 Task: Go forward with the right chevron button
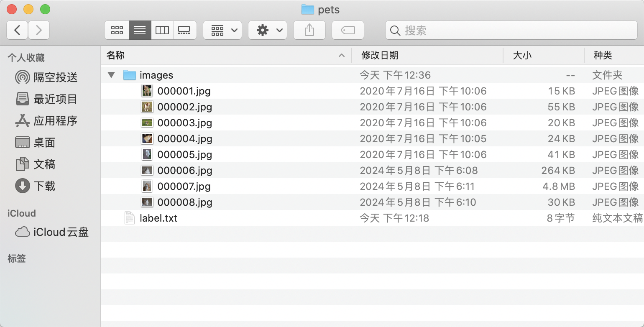click(39, 30)
